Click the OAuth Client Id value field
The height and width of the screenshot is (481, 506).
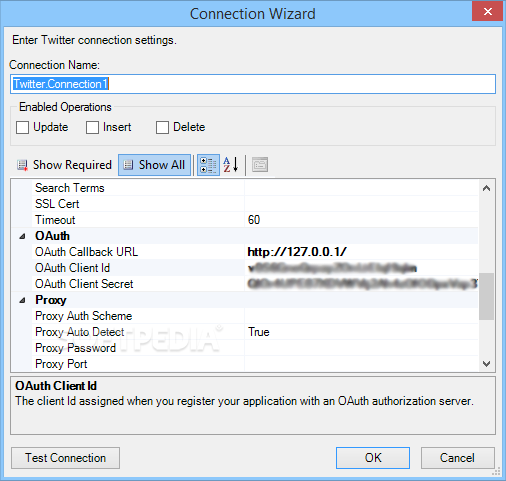pyautogui.click(x=362, y=268)
